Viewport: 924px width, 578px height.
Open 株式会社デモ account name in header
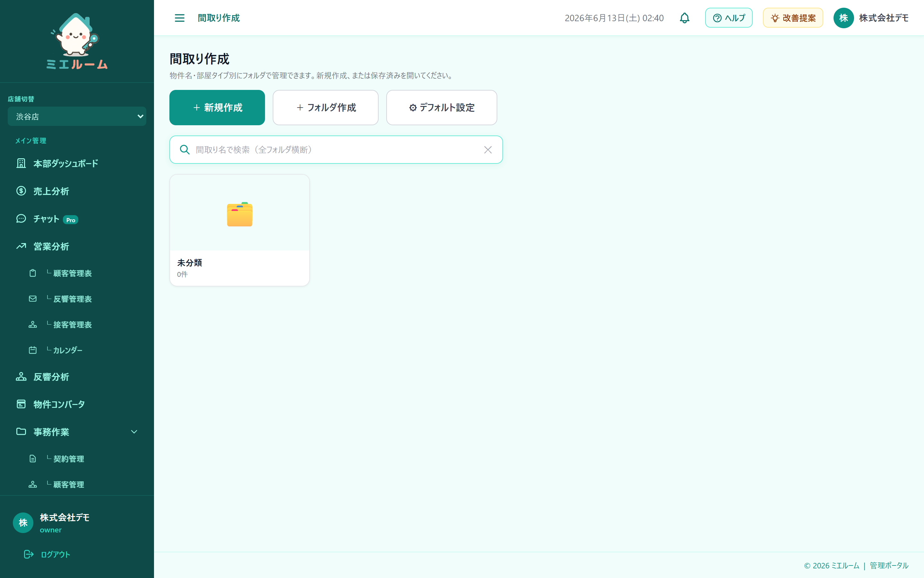pos(884,18)
